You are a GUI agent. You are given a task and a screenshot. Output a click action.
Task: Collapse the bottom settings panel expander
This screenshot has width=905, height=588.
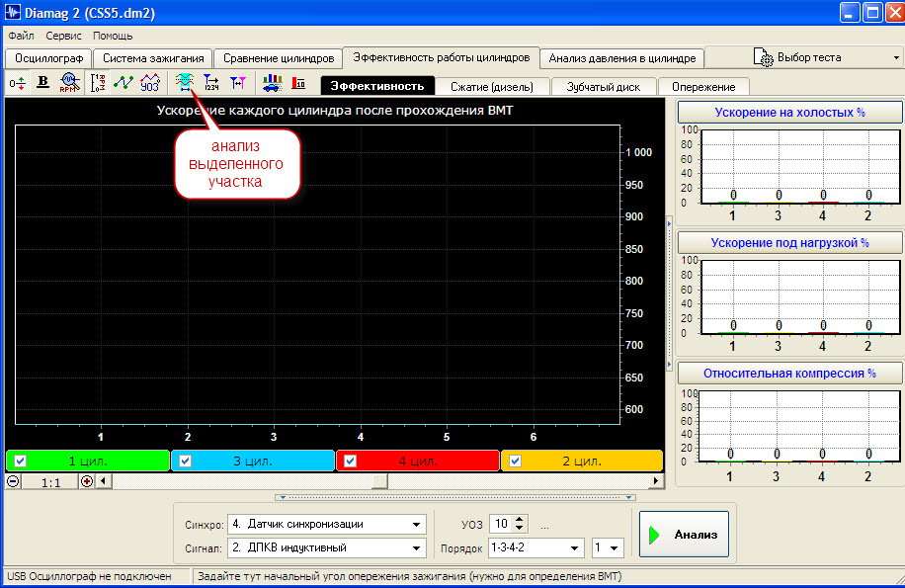pyautogui.click(x=455, y=497)
